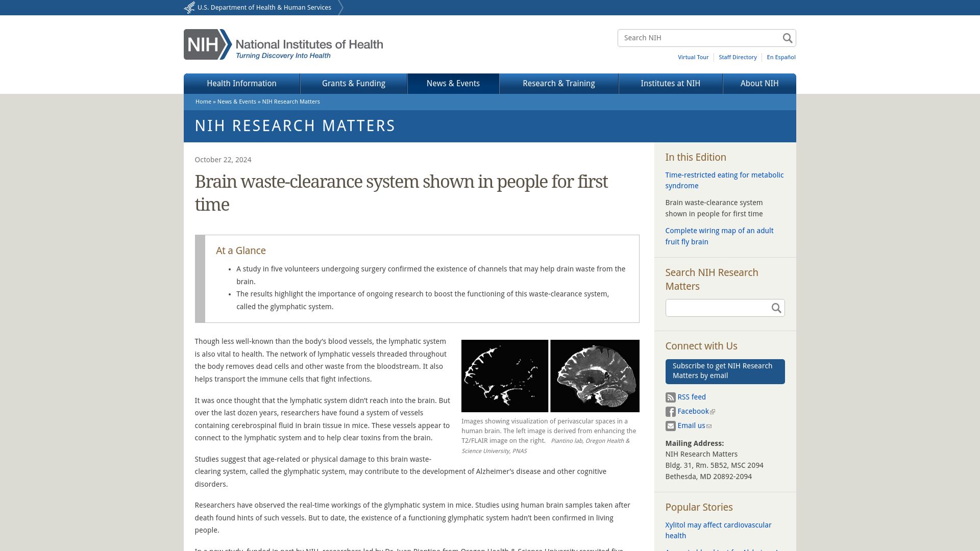Open the Institutes at NIH menu
980x551 pixels.
pyautogui.click(x=671, y=84)
